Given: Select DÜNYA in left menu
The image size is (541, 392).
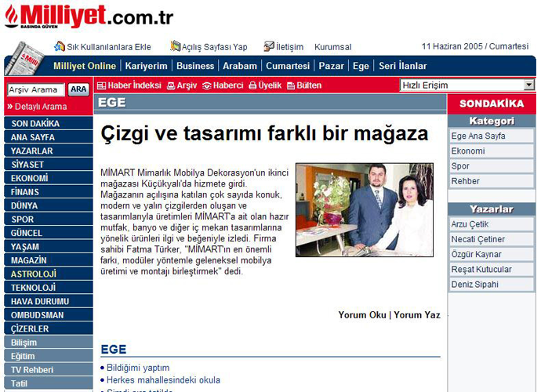Looking at the screenshot, I should [x=49, y=205].
